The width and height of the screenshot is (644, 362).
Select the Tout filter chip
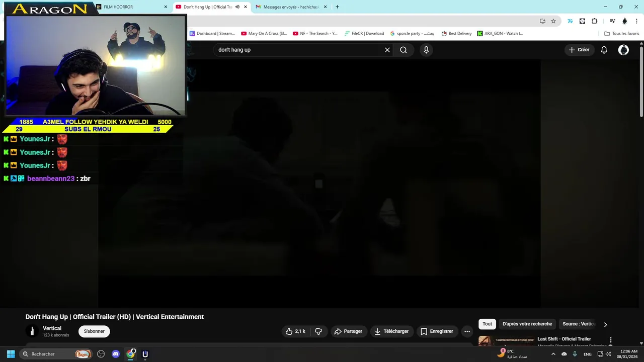[487, 324]
